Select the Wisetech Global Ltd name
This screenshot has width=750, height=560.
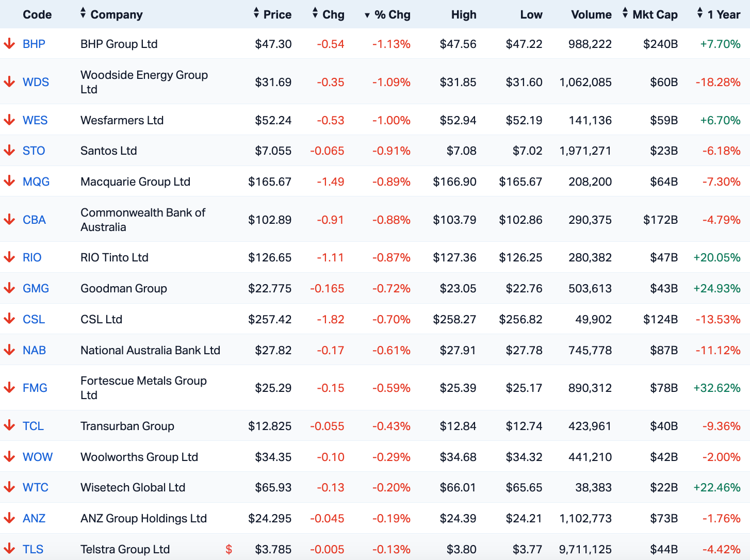133,487
